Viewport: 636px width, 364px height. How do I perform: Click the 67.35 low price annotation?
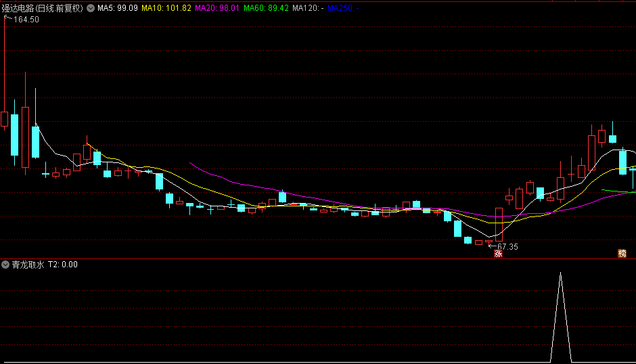[507, 247]
